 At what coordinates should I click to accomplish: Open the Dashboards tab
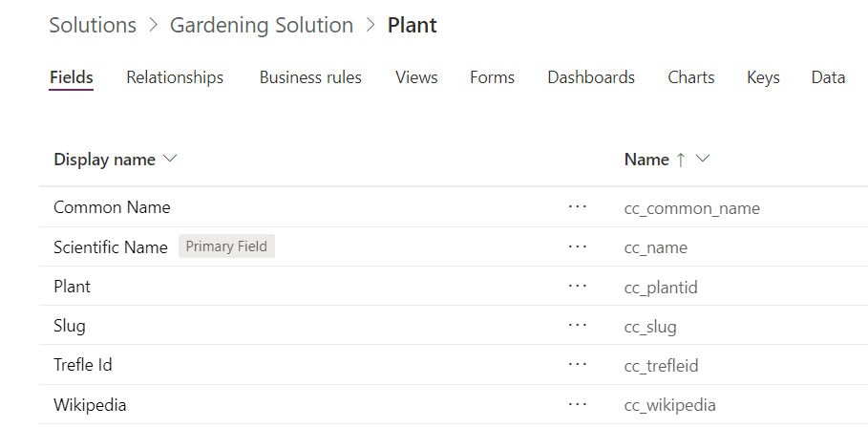tap(591, 77)
